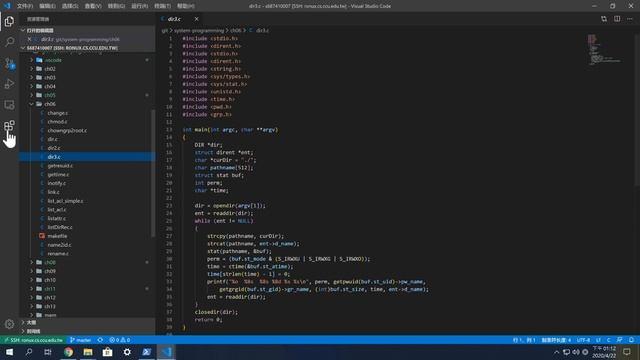Click the SSH remote indicator in status bar
Screen dimensions: 640x360
[x=34, y=340]
